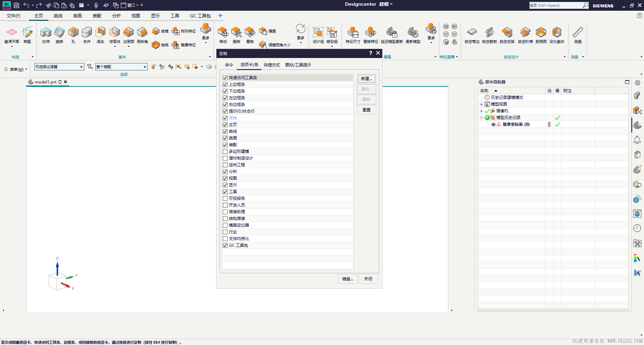Screen dimensions: 644x345
Task: Click the save icon in title bar
Action: pos(16,5)
